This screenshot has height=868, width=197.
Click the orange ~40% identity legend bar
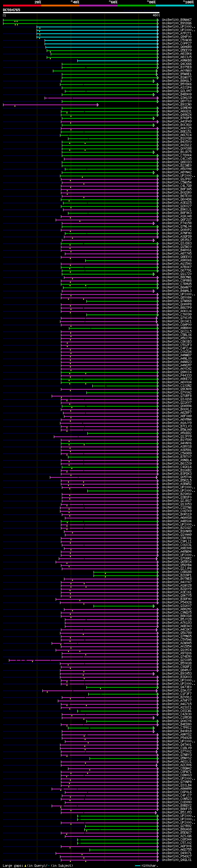(x=60, y=6)
